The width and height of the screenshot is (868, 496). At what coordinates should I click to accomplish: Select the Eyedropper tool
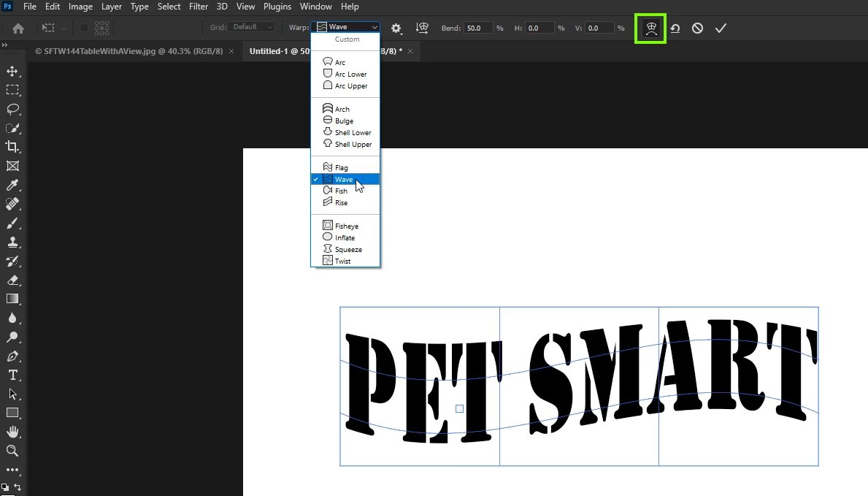[x=12, y=185]
